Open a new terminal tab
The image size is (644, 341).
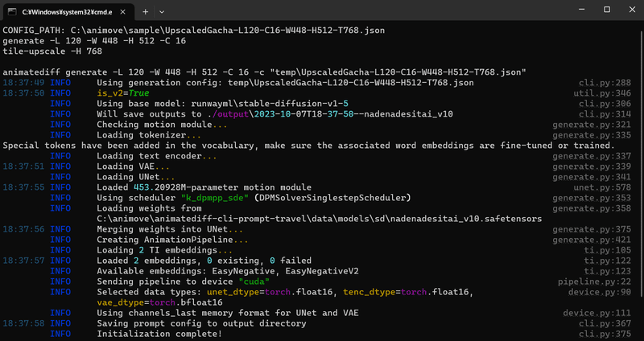(x=146, y=12)
